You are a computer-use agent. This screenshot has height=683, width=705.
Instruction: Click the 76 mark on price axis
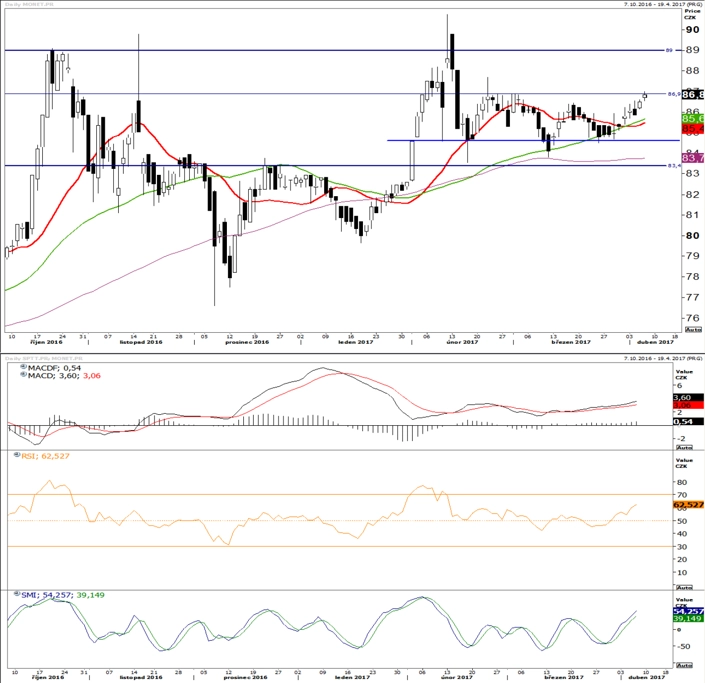click(x=692, y=317)
